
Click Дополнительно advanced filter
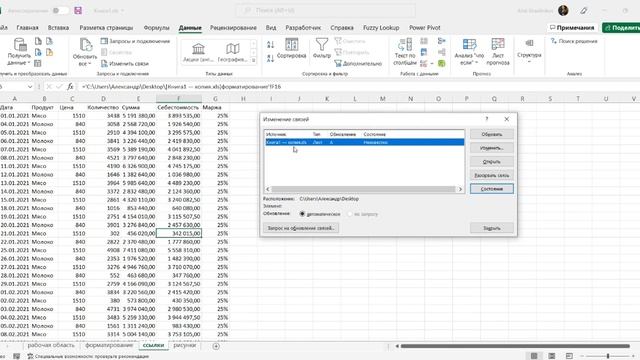tap(358, 64)
